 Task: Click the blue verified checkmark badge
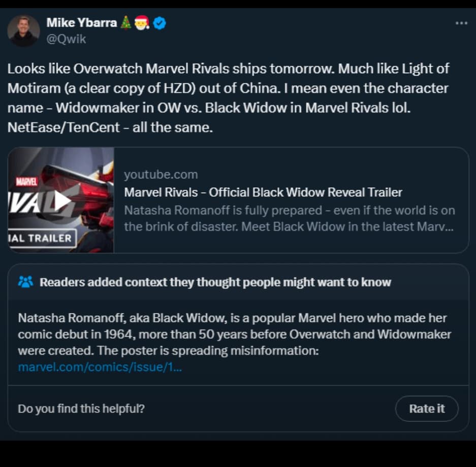(160, 23)
